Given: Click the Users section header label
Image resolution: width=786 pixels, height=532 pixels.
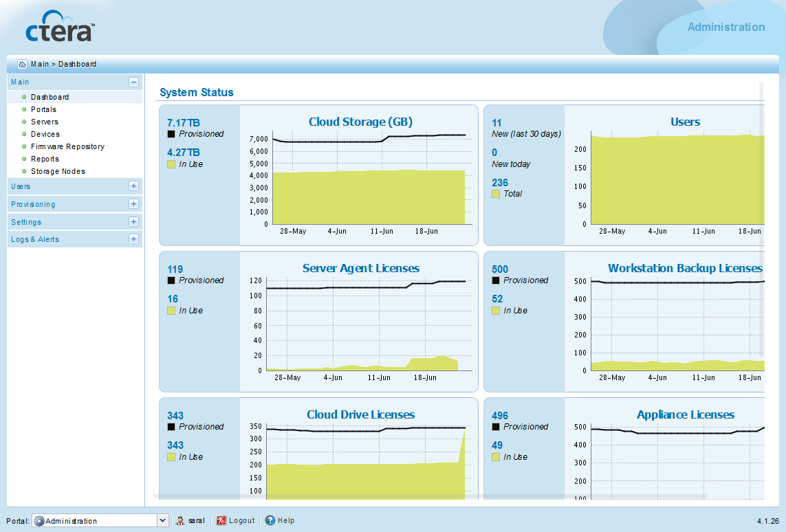Looking at the screenshot, I should click(21, 186).
